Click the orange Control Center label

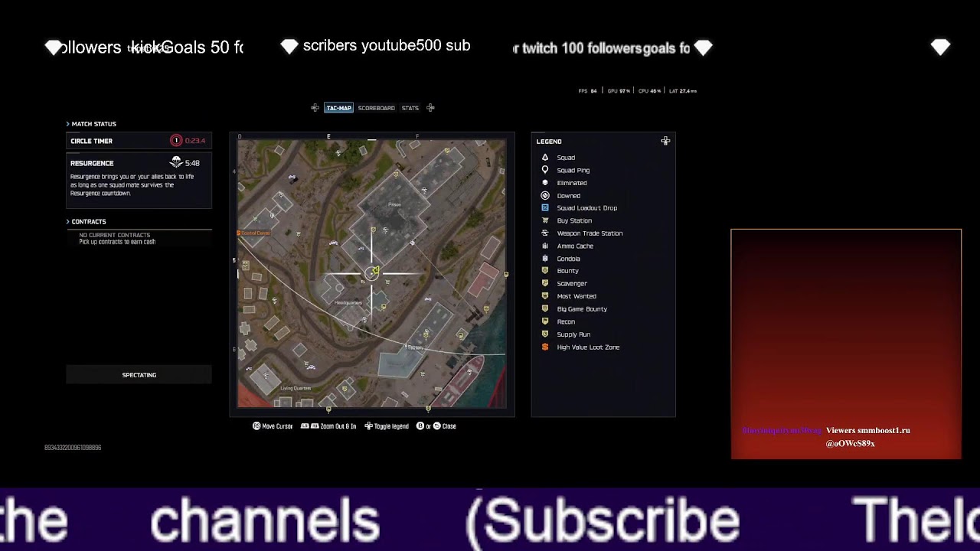[x=253, y=233]
